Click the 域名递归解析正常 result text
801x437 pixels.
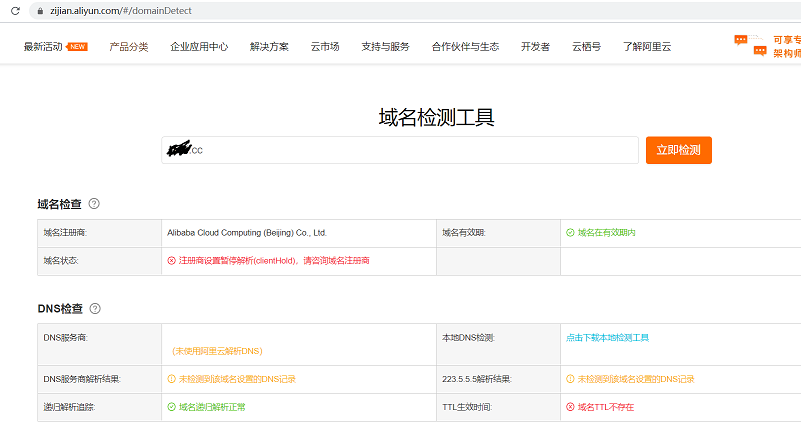coord(212,407)
